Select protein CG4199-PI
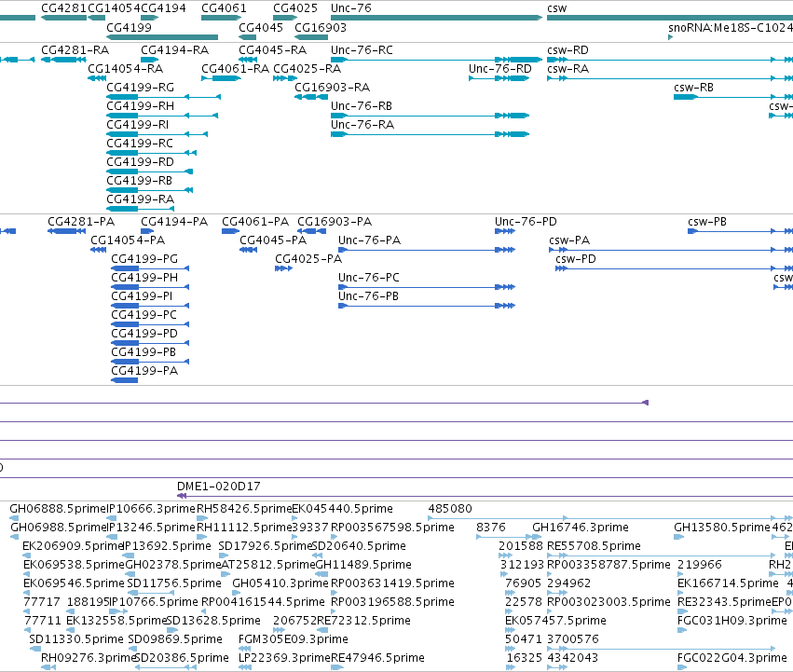Image resolution: width=793 pixels, height=672 pixels. pyautogui.click(x=142, y=296)
